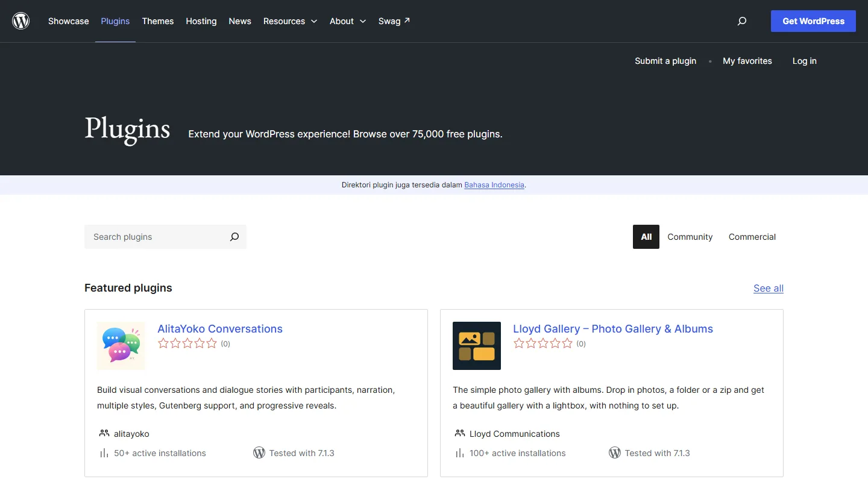Open Lloyd Gallery plugin icon
Image resolution: width=868 pixels, height=482 pixels.
point(477,346)
